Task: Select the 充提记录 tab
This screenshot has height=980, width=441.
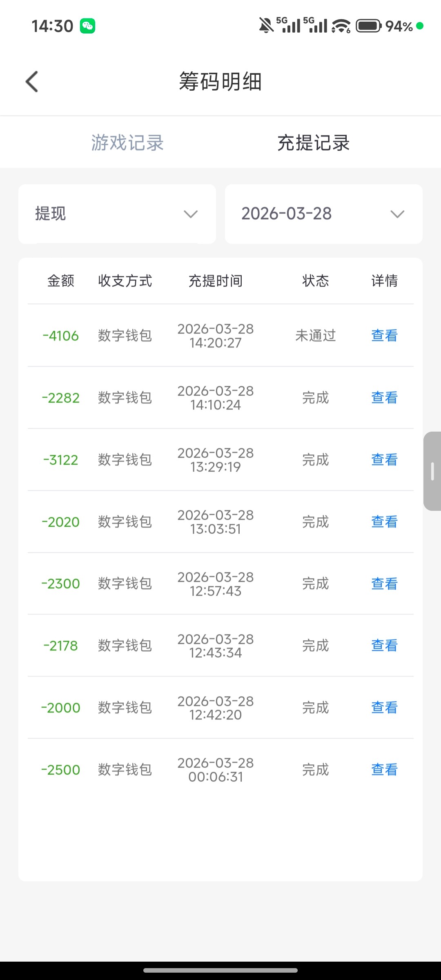Action: pos(313,143)
